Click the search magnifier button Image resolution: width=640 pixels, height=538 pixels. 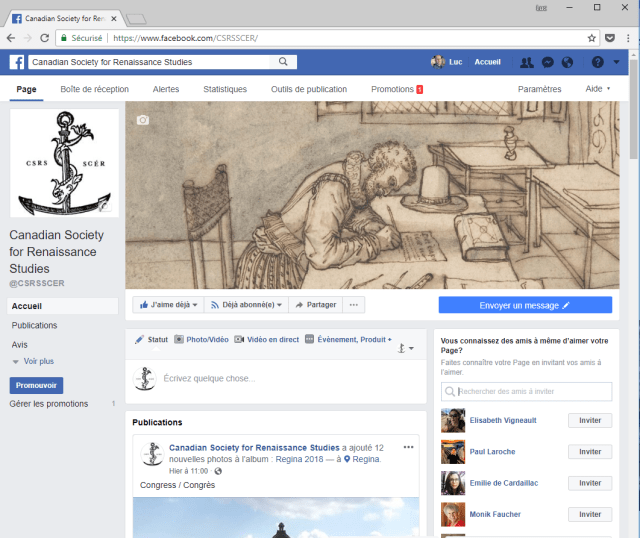point(283,62)
